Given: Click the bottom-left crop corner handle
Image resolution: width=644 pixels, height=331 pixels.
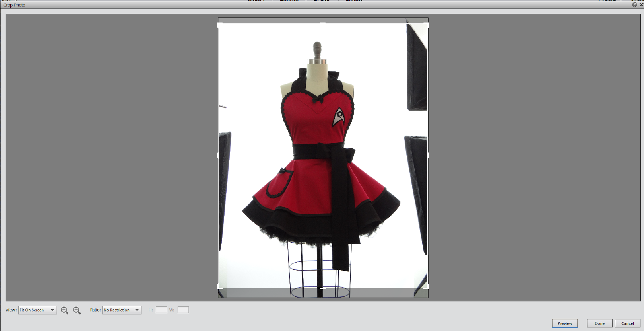Looking at the screenshot, I should pos(220,286).
